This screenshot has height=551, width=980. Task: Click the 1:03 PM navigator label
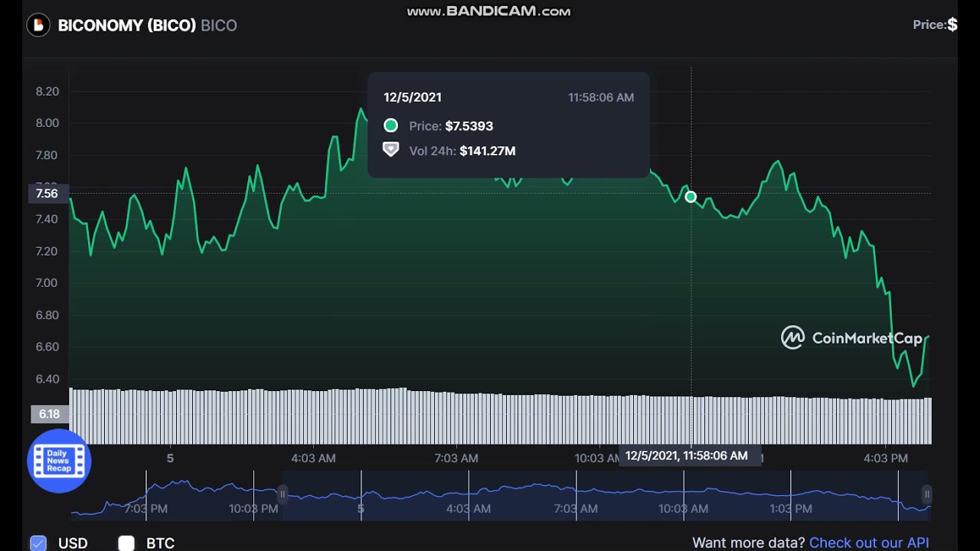point(791,508)
